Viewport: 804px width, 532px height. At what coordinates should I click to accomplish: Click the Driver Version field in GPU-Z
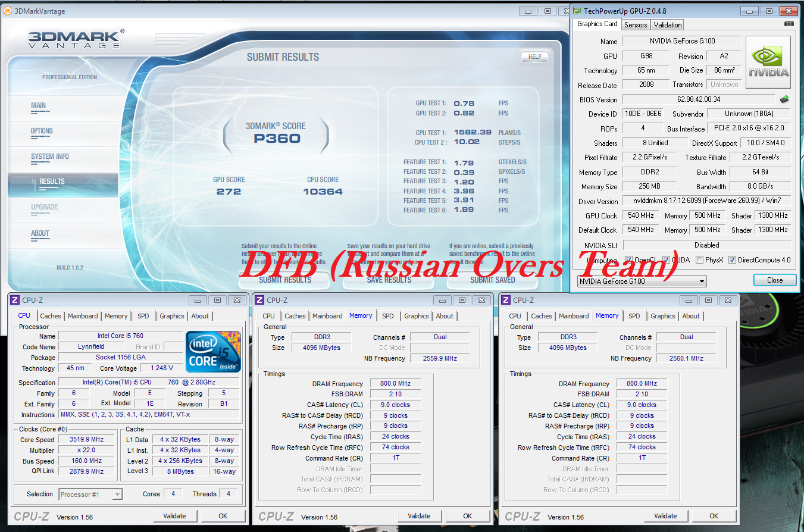pos(707,201)
